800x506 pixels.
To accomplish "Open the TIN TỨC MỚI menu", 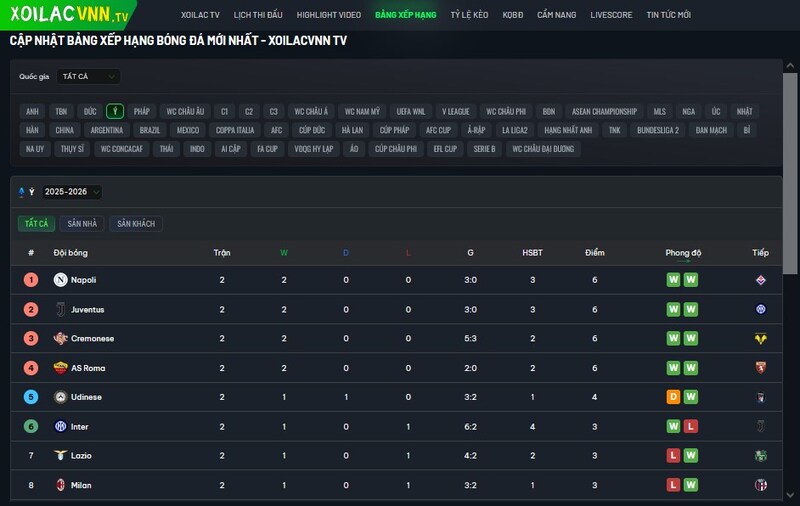I will 668,15.
